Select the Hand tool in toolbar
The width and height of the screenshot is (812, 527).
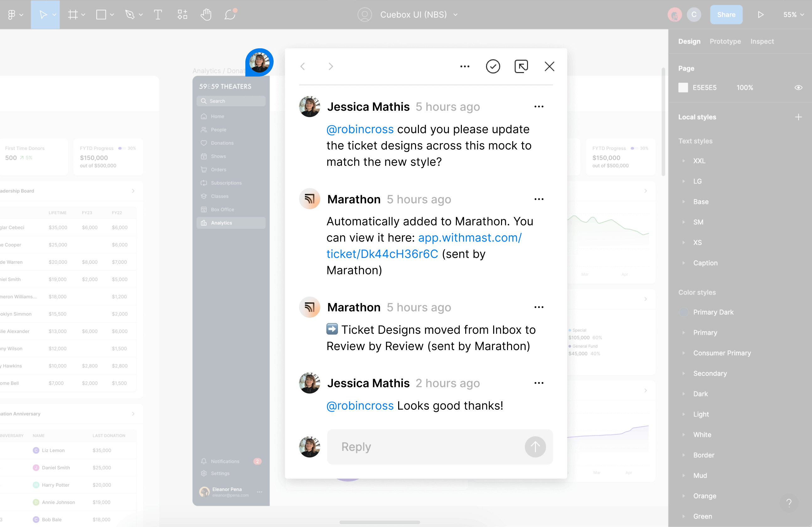point(206,14)
